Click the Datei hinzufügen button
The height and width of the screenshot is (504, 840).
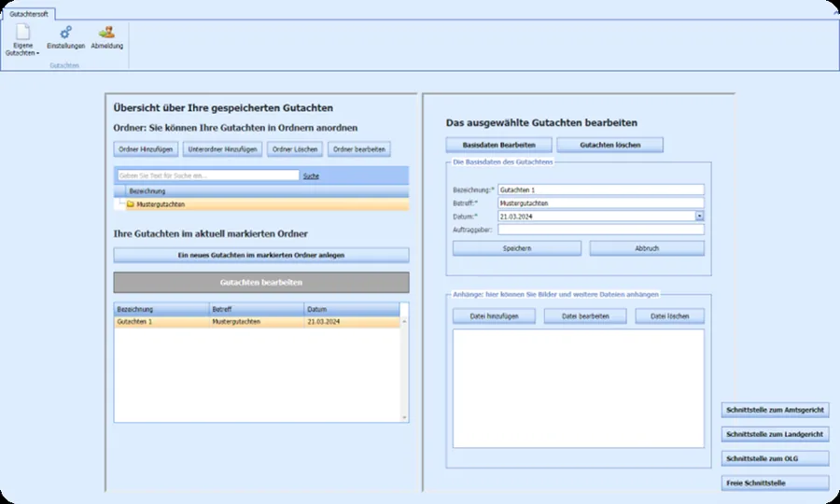(x=494, y=316)
